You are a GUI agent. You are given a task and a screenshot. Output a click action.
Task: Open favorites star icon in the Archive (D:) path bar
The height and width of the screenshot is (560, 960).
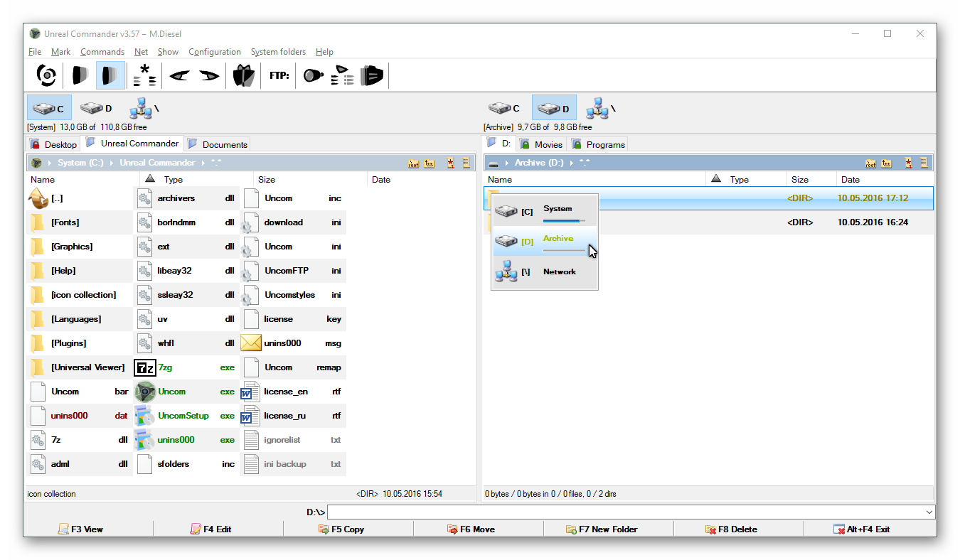click(908, 163)
